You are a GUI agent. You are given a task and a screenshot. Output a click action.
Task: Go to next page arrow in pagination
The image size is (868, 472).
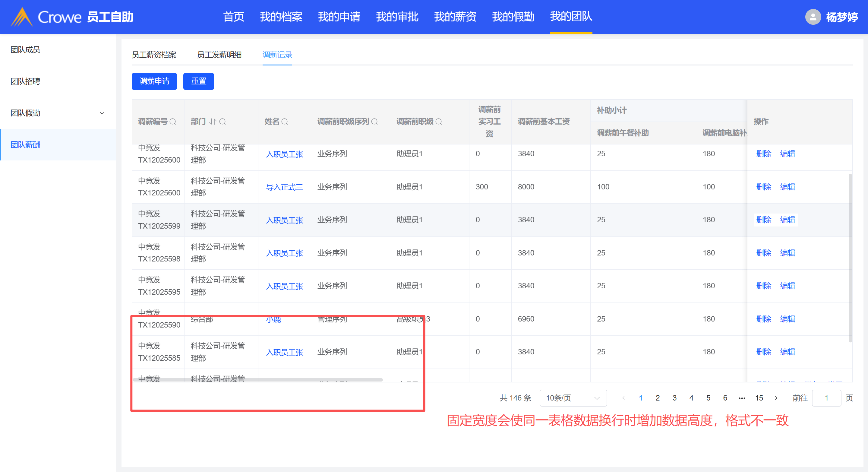coord(776,398)
